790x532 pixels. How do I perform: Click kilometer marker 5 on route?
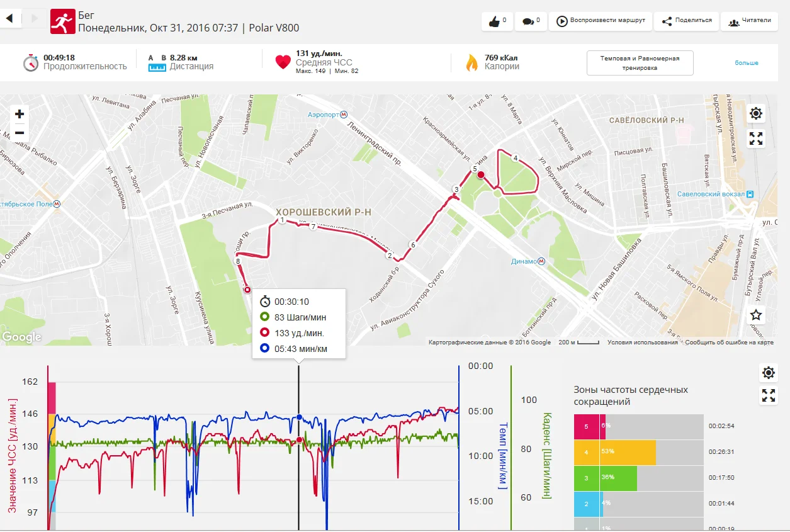[475, 169]
